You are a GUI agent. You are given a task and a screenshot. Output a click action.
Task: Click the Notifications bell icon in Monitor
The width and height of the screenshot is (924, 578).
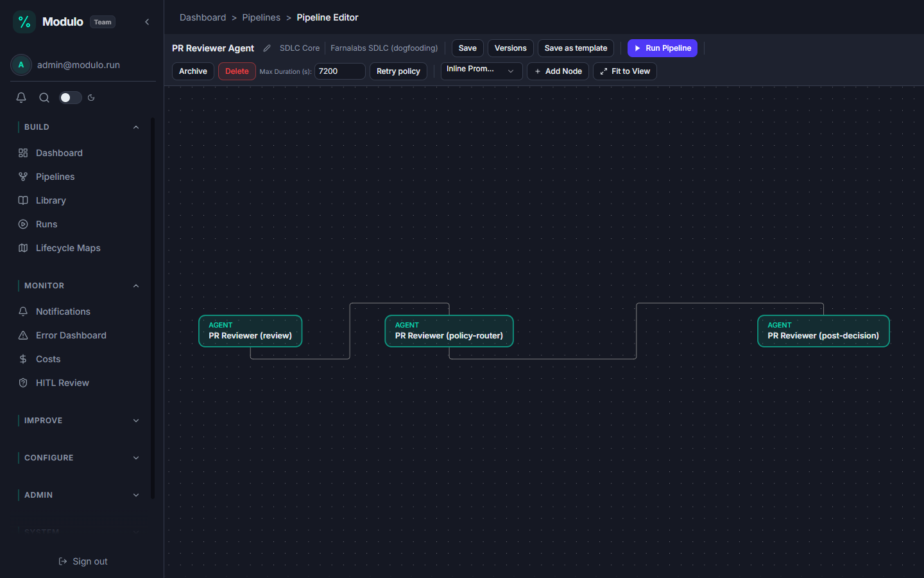(x=23, y=311)
